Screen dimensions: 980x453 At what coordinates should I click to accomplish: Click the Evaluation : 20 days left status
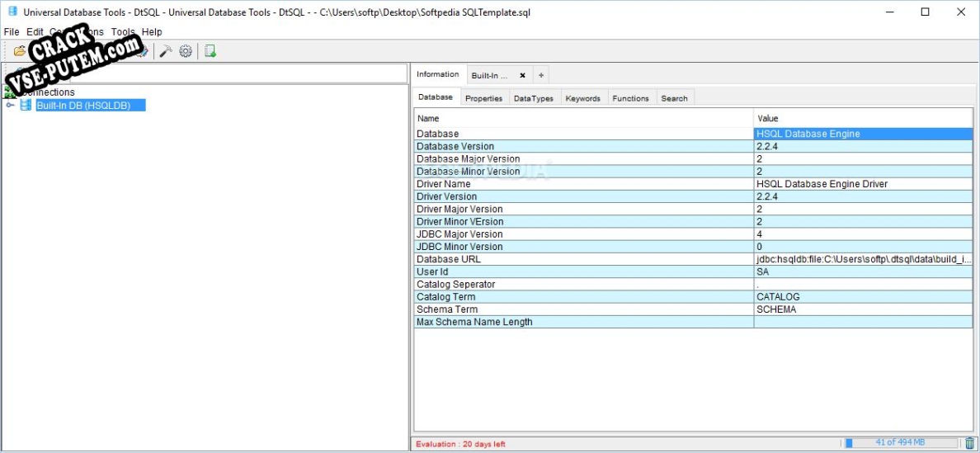tap(460, 444)
